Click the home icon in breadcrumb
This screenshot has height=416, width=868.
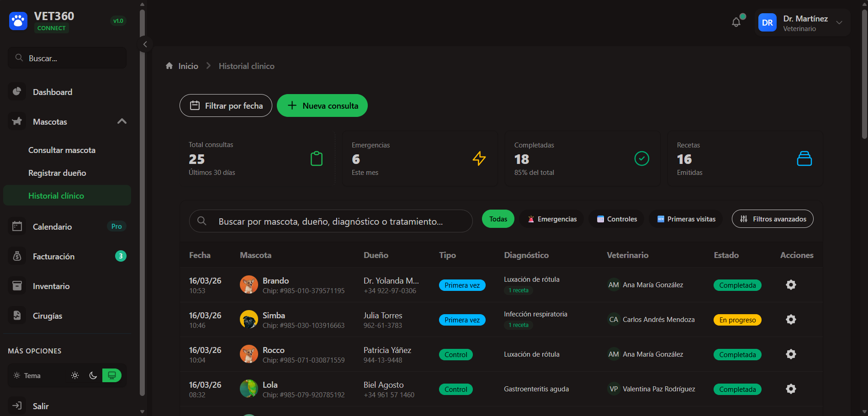click(169, 66)
